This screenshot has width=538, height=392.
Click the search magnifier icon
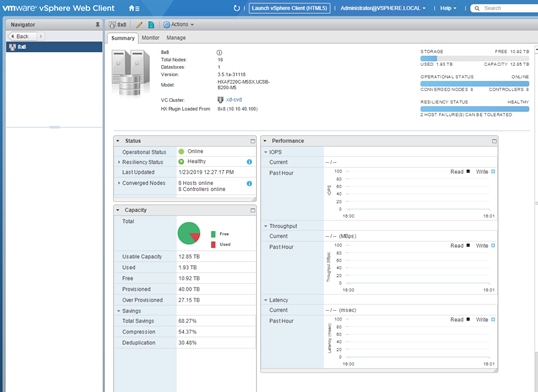click(x=477, y=8)
